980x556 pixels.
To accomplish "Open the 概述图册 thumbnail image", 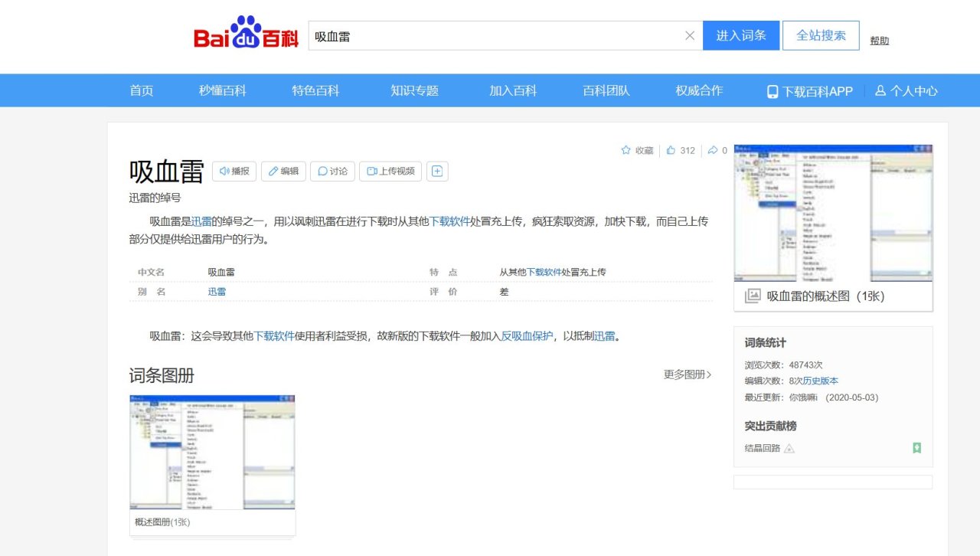I will point(213,452).
